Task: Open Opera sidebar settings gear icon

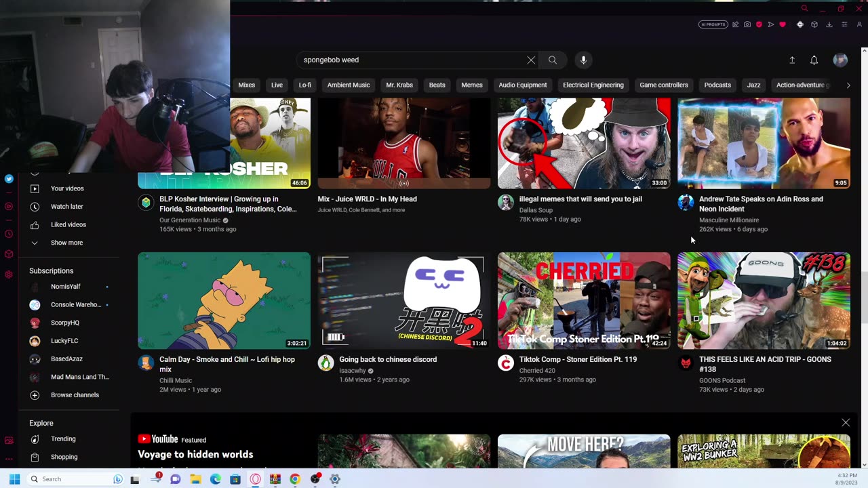Action: coord(9,274)
